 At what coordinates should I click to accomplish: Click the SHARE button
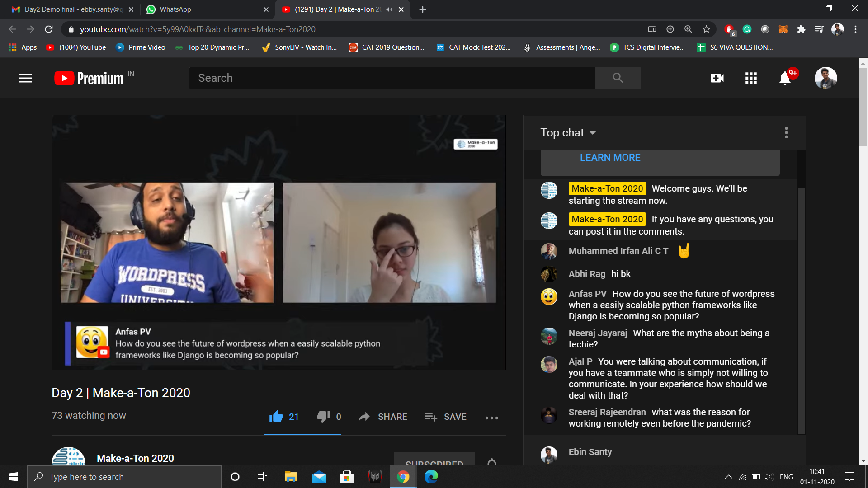383,417
